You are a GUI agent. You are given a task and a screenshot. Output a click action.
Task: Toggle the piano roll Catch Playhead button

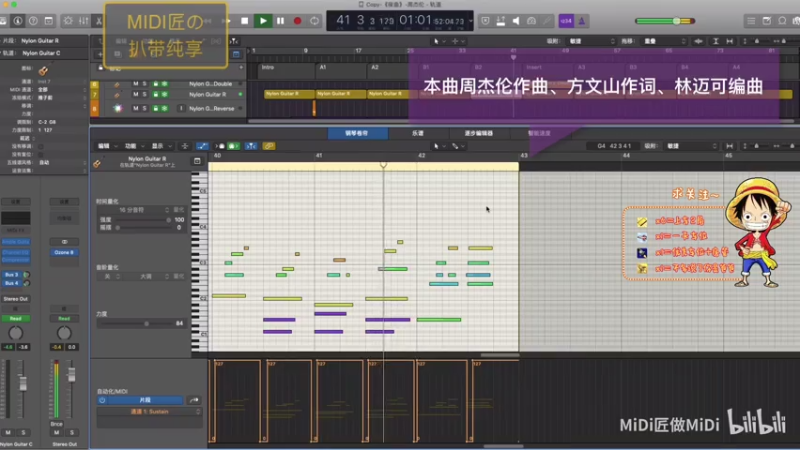coord(251,146)
